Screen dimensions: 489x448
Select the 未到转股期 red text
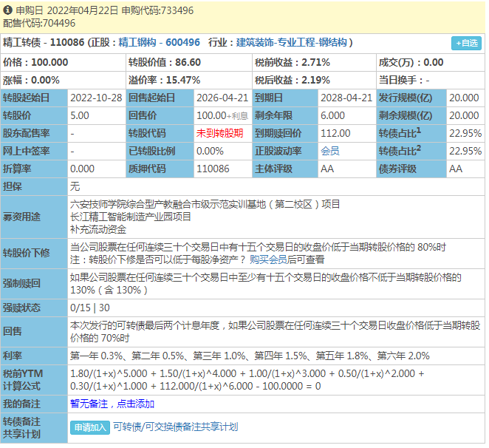pos(220,133)
